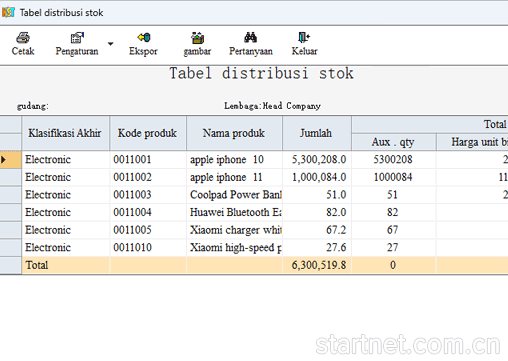508x361 pixels.
Task: Click the Ekspor export icon
Action: pyautogui.click(x=144, y=37)
